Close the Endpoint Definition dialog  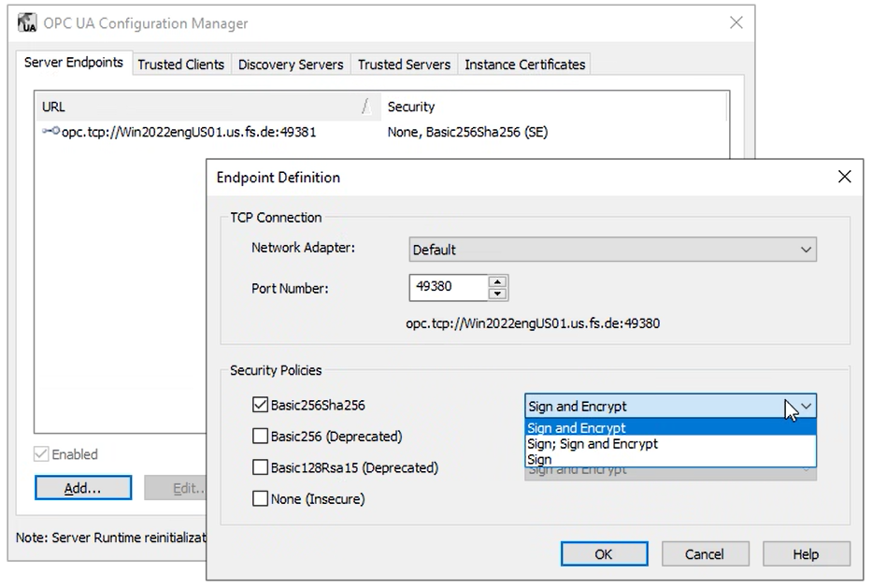click(x=844, y=177)
